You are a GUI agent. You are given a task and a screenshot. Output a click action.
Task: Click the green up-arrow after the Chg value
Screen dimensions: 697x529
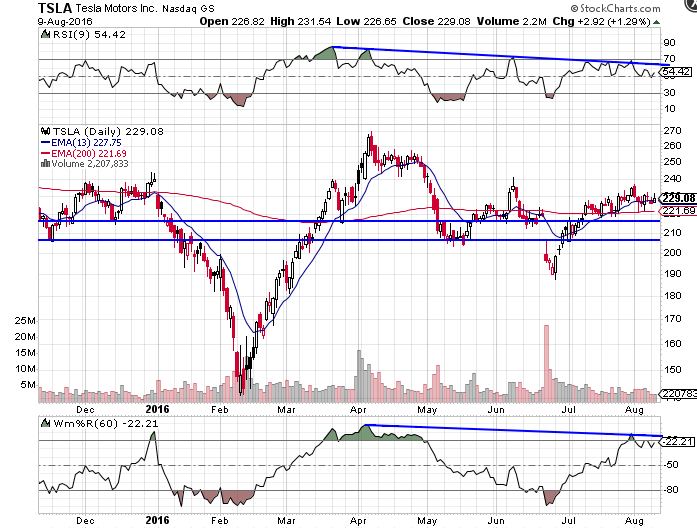pos(657,22)
